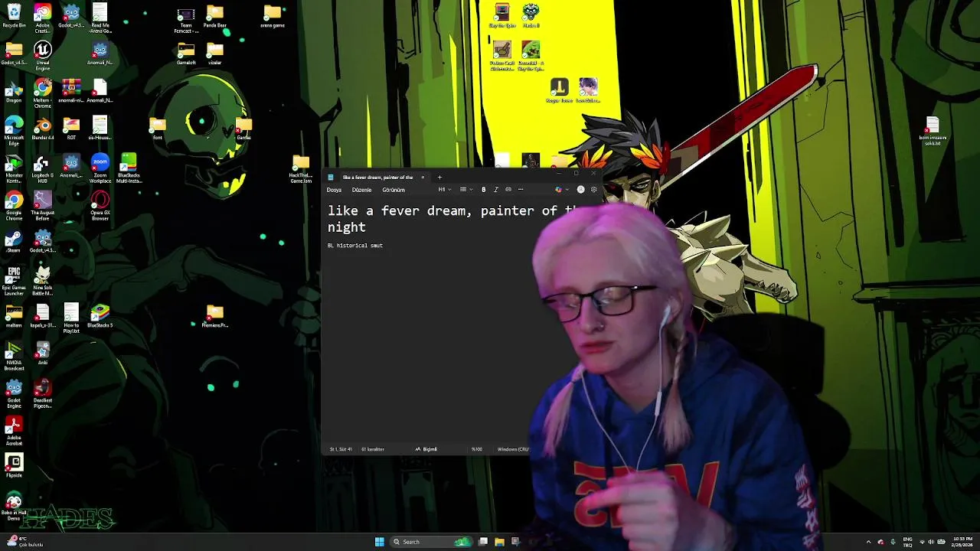
Task: Select the Microsoft Edge desktop shortcut
Action: (x=14, y=130)
